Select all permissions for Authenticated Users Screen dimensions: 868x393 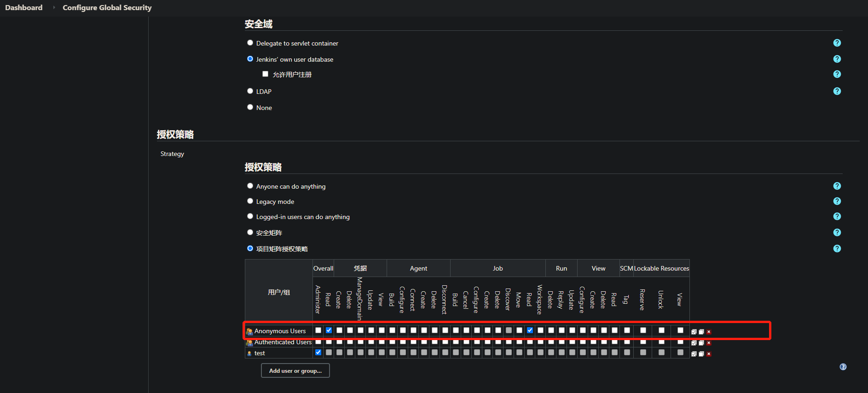click(x=694, y=343)
